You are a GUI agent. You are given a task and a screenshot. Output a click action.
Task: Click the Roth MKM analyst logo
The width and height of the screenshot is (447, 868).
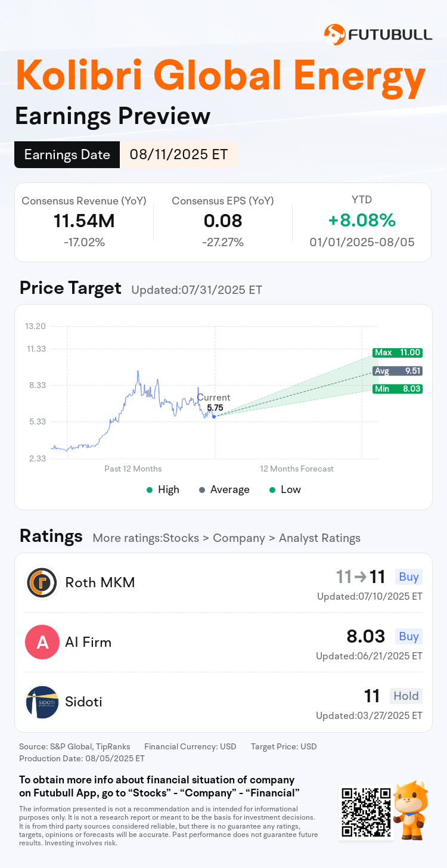point(42,582)
